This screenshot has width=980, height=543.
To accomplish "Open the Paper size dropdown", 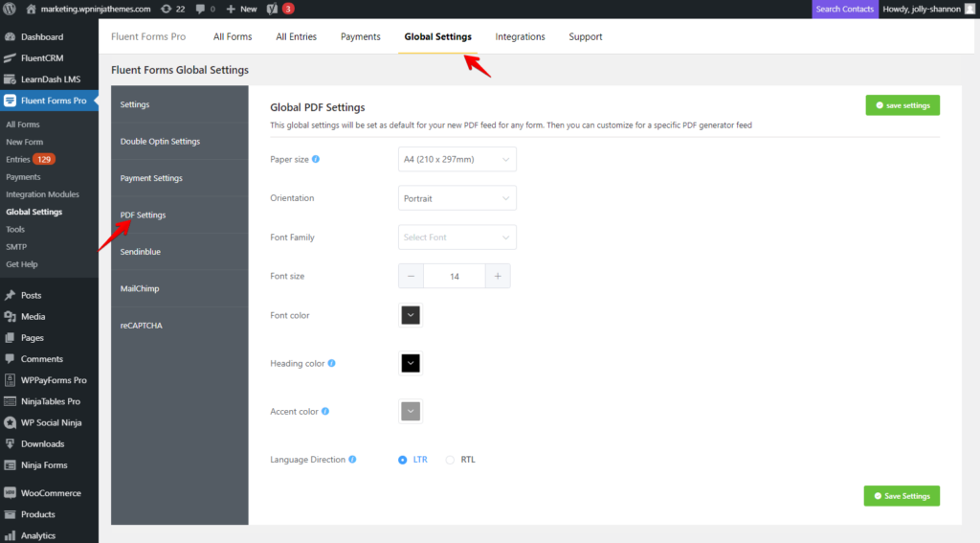I will 457,159.
